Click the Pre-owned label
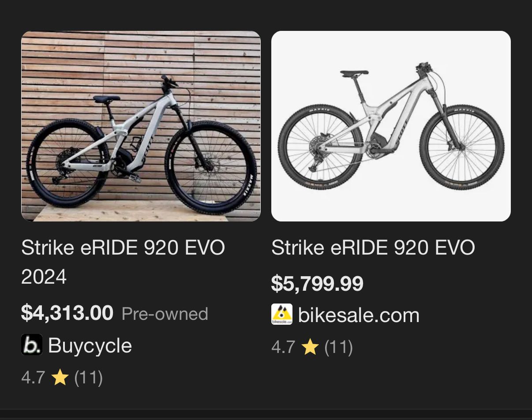Viewport: 532px width, 420px height. 165,314
